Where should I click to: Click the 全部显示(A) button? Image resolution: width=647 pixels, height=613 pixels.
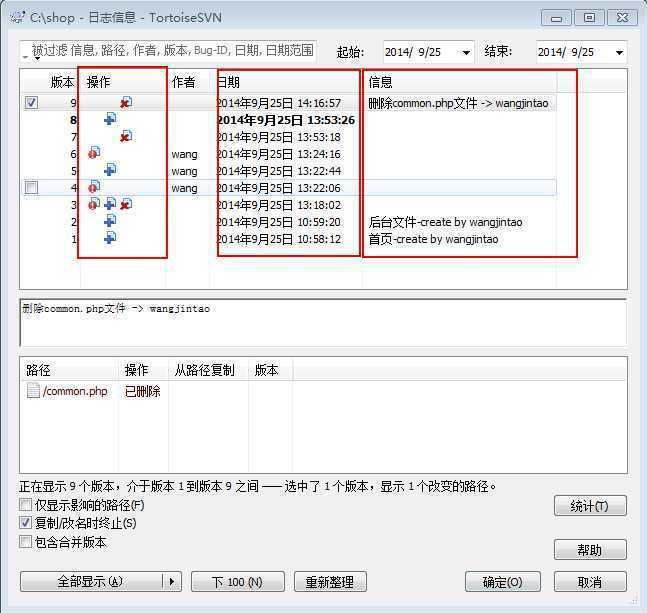click(91, 582)
